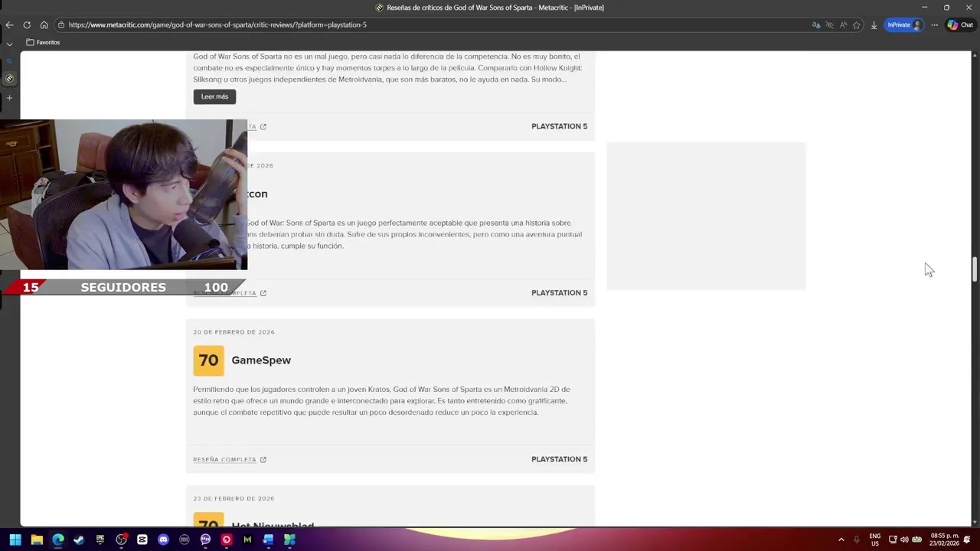This screenshot has height=551, width=980.
Task: Show hidden system tray icons
Action: pos(841,540)
